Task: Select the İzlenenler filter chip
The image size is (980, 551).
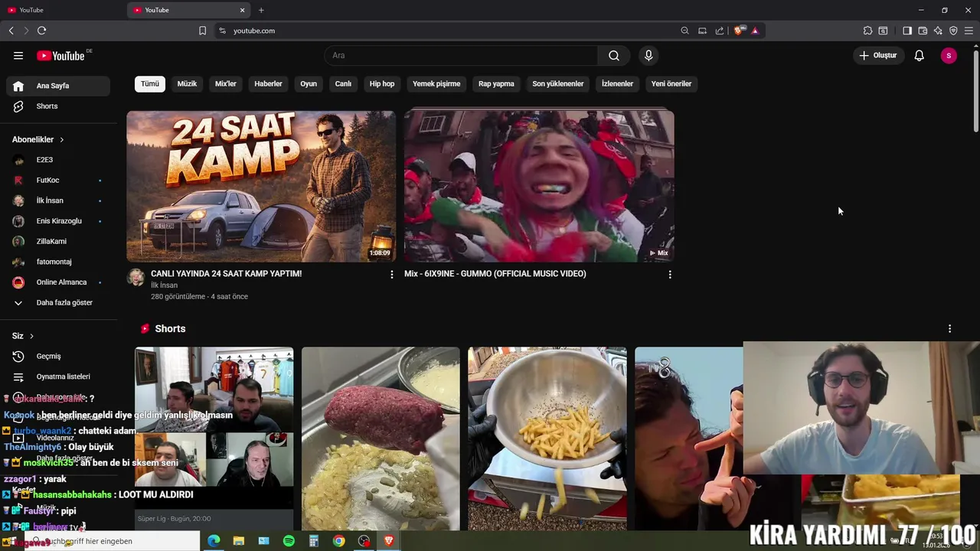Action: click(x=617, y=83)
